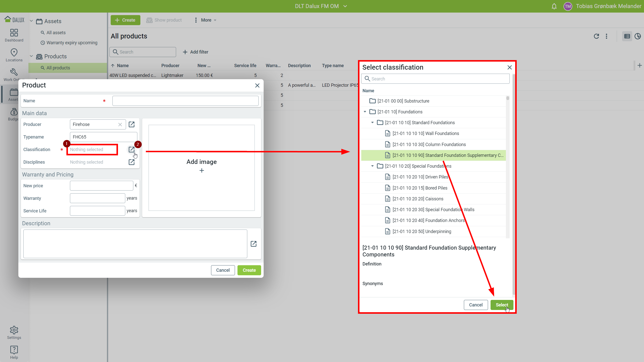Viewport: 644px width, 362px height.
Task: Collapse the Special Foundations folder
Action: point(372,166)
